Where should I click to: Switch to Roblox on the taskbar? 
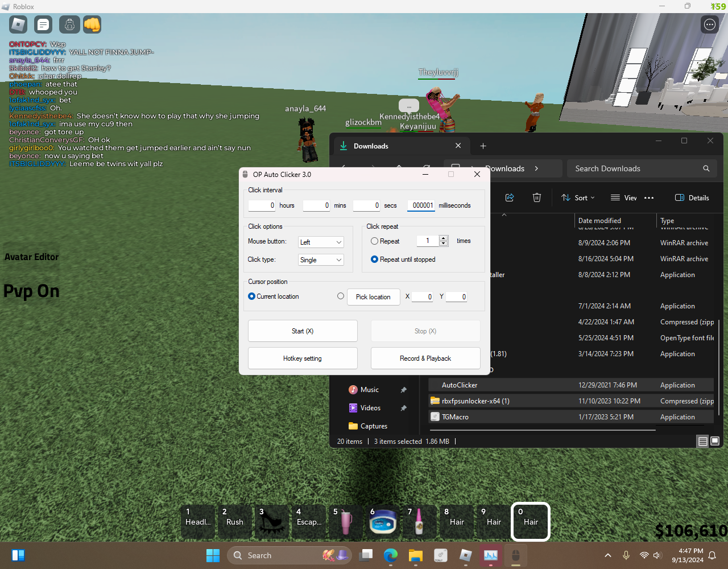point(466,555)
